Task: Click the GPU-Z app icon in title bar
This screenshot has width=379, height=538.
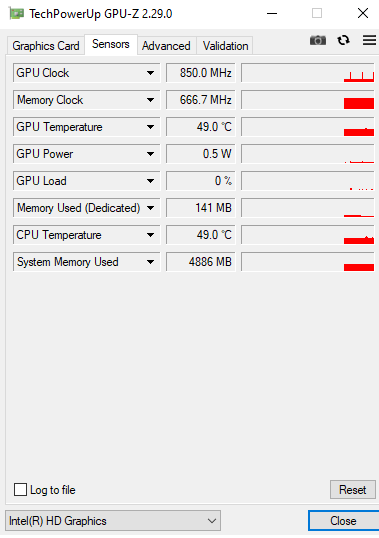Action: pos(16,14)
